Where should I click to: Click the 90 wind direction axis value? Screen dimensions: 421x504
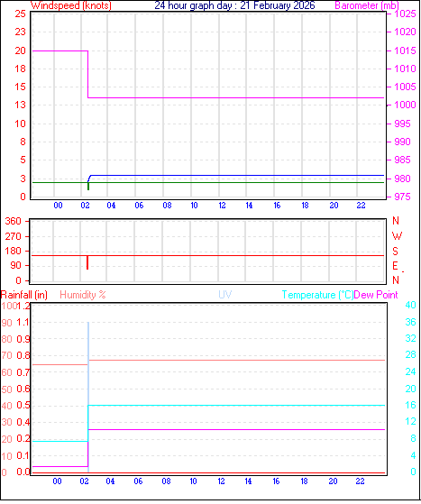15,265
